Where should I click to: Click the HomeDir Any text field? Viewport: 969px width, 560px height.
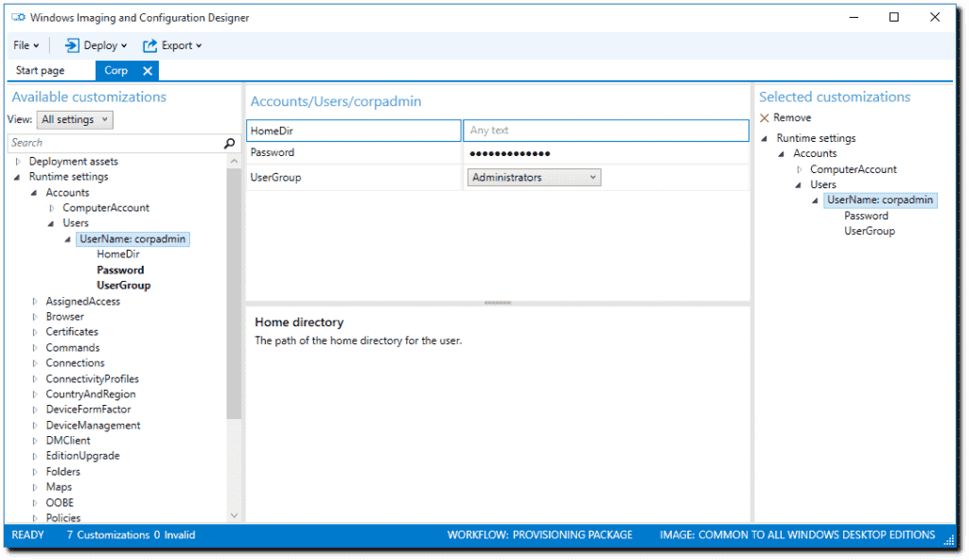point(606,131)
